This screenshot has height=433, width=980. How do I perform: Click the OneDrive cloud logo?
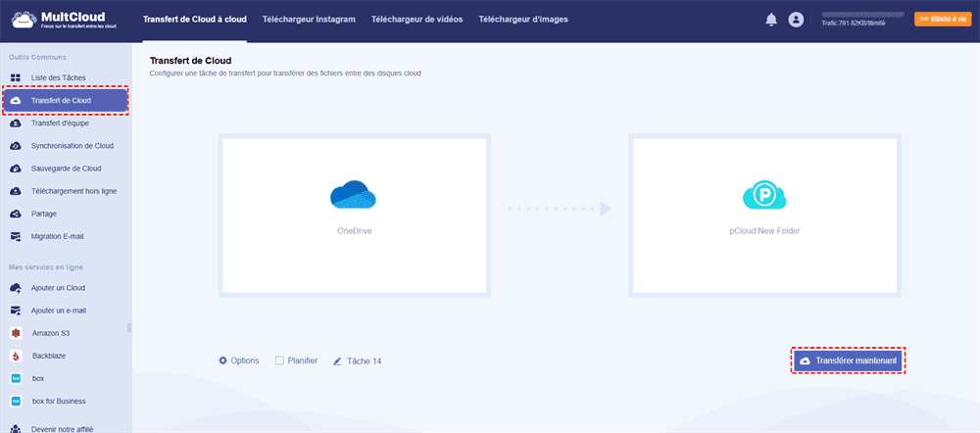[353, 194]
